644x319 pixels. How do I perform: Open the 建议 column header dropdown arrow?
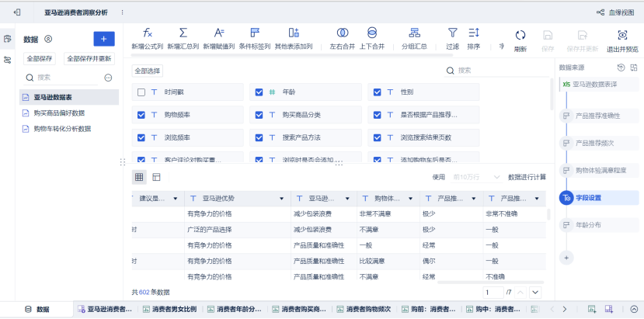pyautogui.click(x=176, y=199)
